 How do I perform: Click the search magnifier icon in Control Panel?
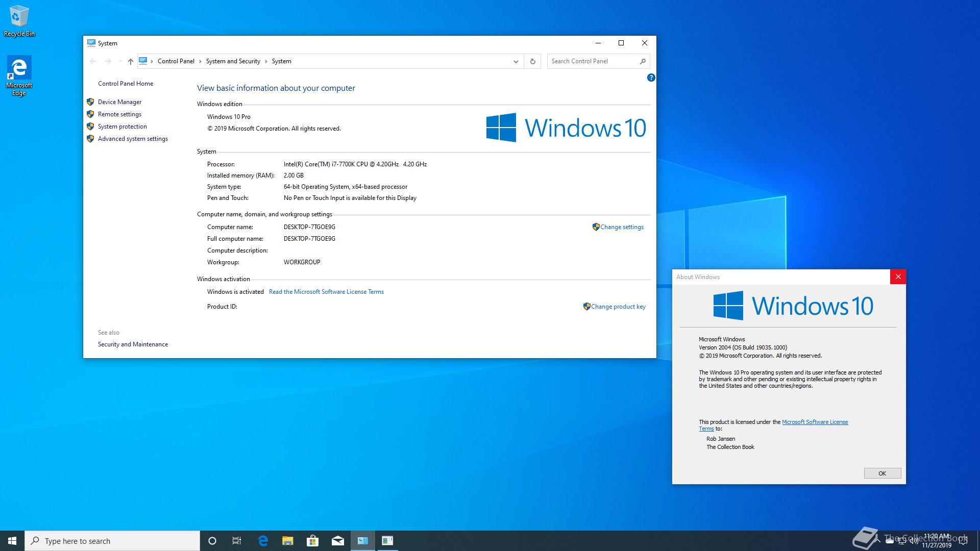point(643,61)
